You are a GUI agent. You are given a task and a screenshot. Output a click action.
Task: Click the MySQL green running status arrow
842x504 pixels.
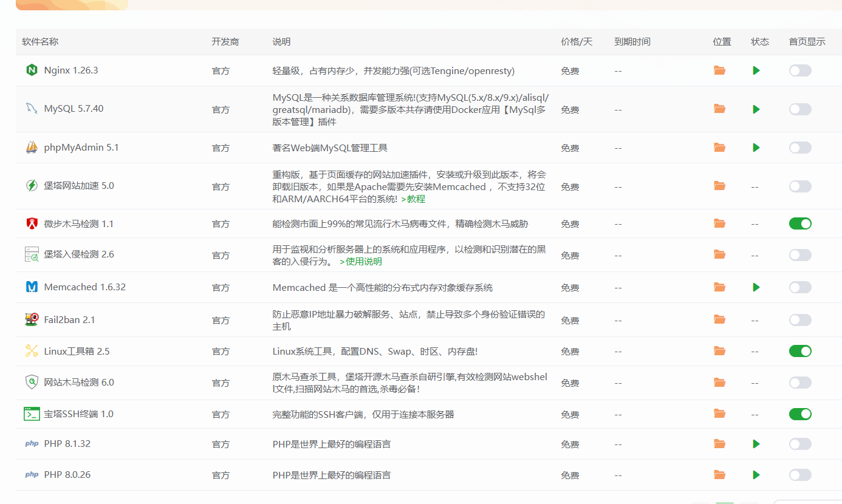(x=756, y=109)
